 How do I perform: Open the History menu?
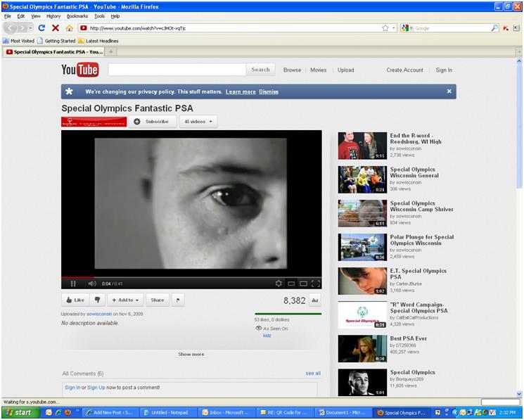click(53, 16)
